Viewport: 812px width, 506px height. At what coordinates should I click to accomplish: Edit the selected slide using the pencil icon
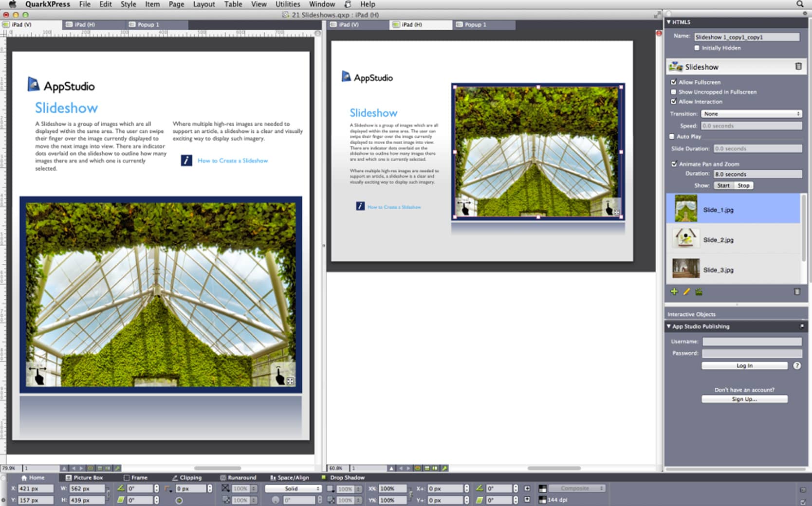point(686,291)
